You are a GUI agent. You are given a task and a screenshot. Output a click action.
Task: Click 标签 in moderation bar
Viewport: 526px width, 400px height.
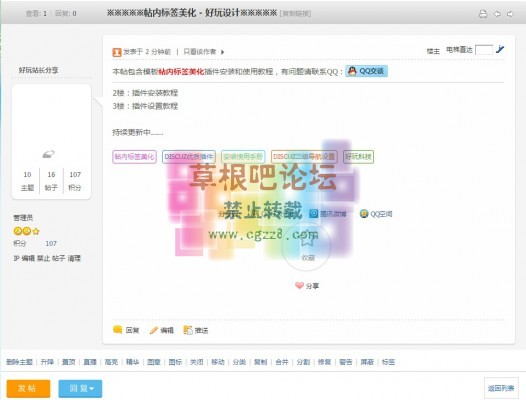[388, 362]
